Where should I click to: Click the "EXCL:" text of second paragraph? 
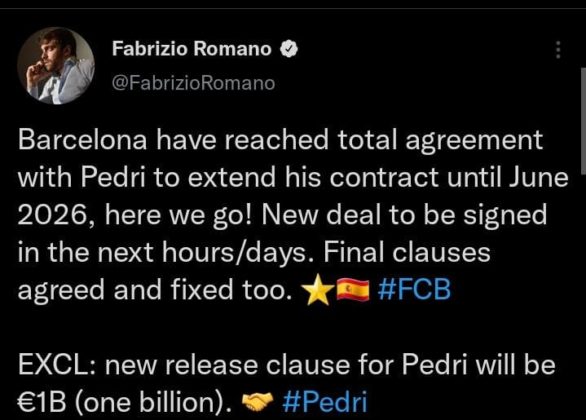click(x=58, y=365)
